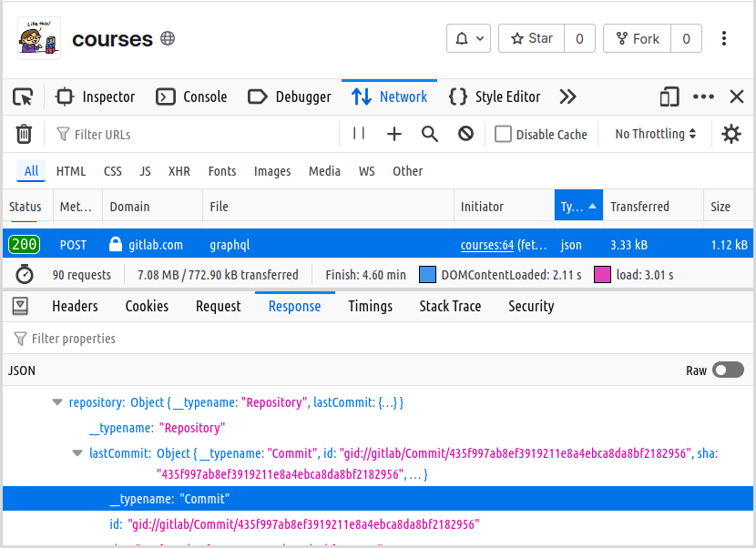Sort by the Initiator column header
The image size is (756, 548).
coord(505,207)
